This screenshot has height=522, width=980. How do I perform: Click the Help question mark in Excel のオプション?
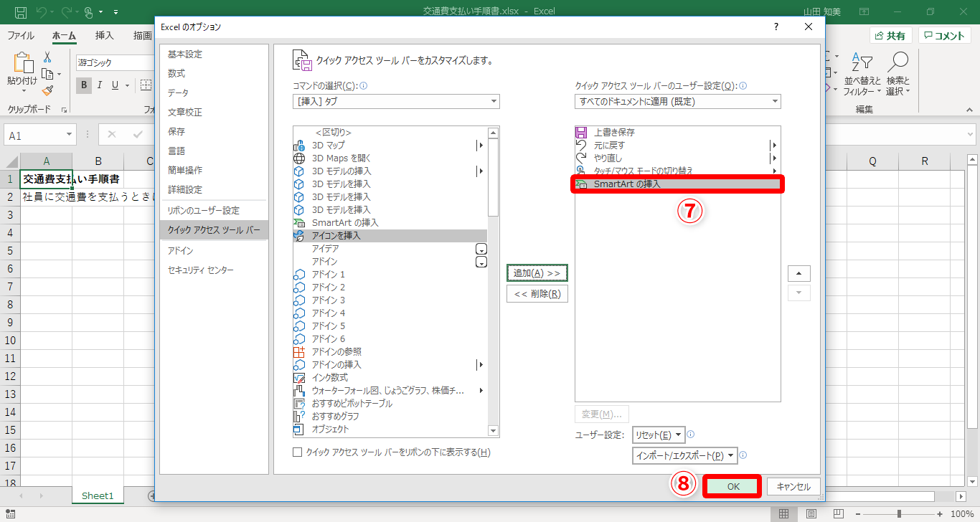[x=776, y=27]
